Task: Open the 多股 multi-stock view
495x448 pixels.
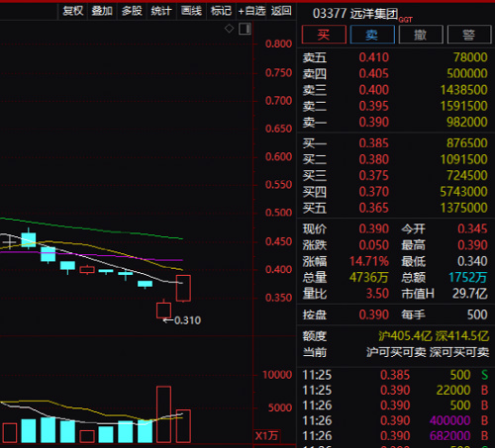Action: 132,11
